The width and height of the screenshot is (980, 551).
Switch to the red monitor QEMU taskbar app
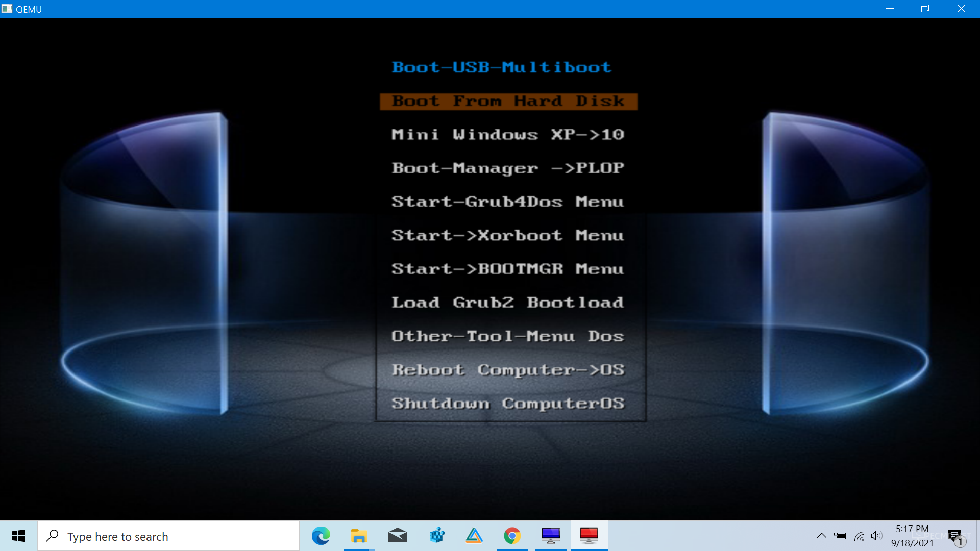(589, 536)
